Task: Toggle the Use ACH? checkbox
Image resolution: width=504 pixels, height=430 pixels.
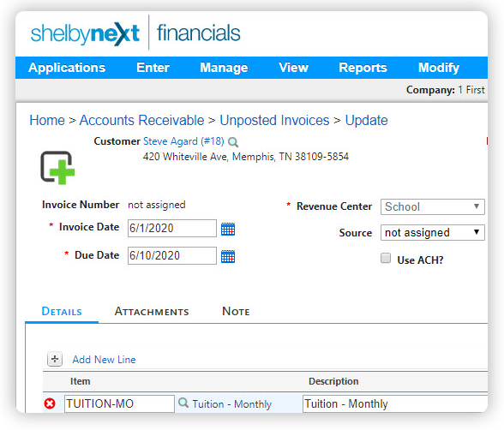Action: (x=386, y=258)
